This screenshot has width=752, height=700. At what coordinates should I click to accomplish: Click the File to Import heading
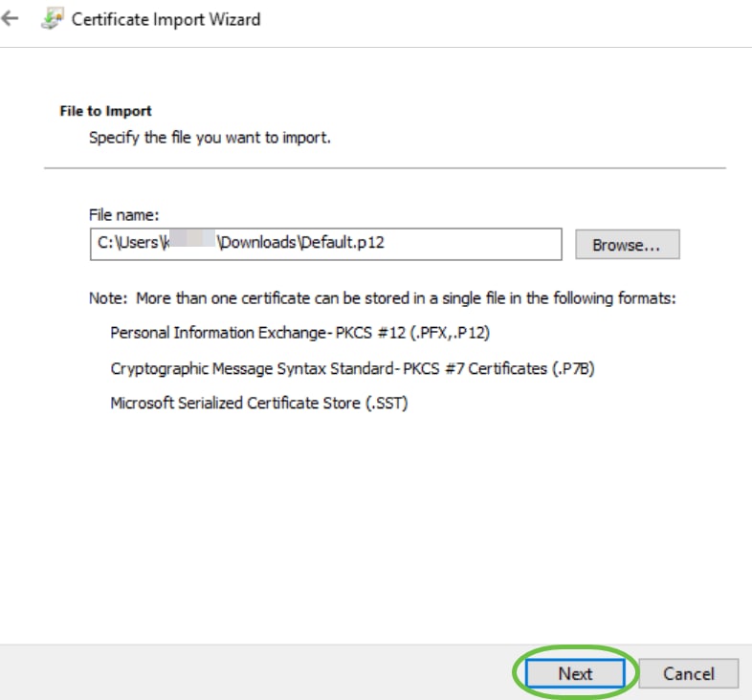pyautogui.click(x=105, y=111)
